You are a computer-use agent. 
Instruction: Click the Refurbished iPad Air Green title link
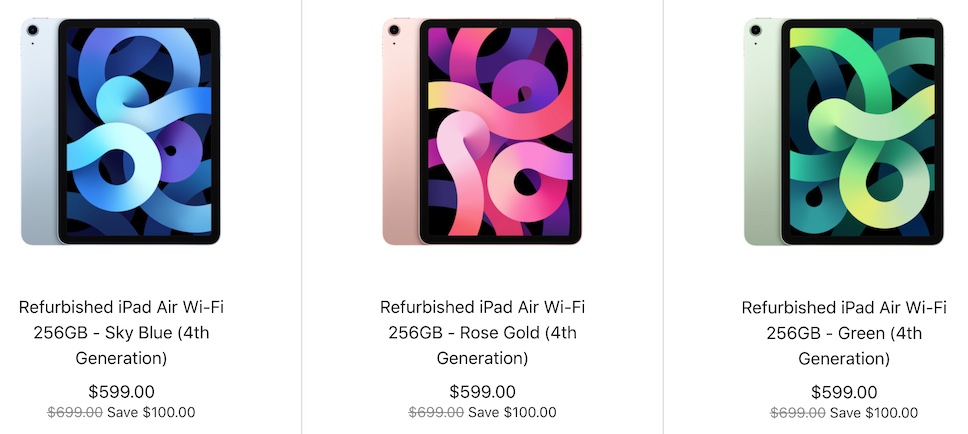pyautogui.click(x=844, y=332)
